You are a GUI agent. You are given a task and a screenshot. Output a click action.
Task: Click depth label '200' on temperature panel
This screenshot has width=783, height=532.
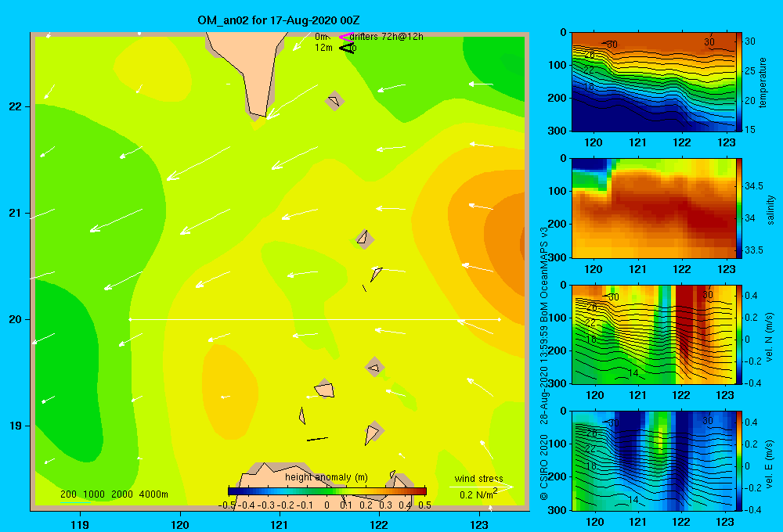pos(557,98)
